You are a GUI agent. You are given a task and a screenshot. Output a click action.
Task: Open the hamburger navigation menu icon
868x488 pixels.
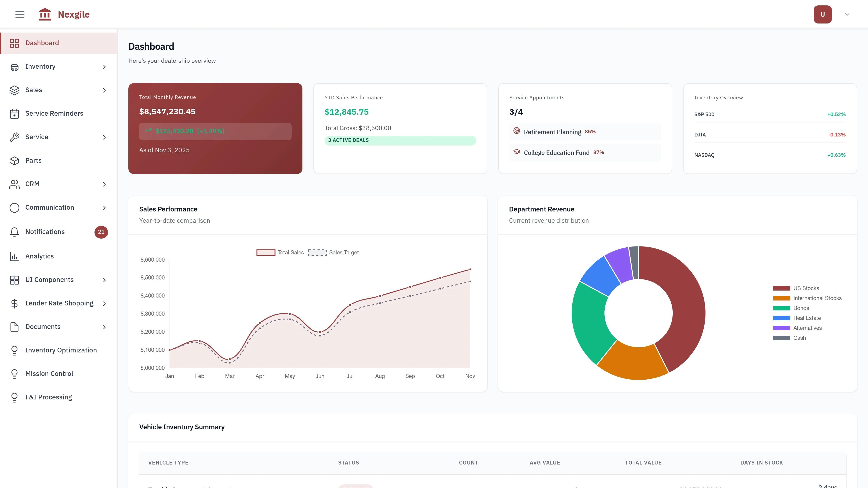pos(19,14)
